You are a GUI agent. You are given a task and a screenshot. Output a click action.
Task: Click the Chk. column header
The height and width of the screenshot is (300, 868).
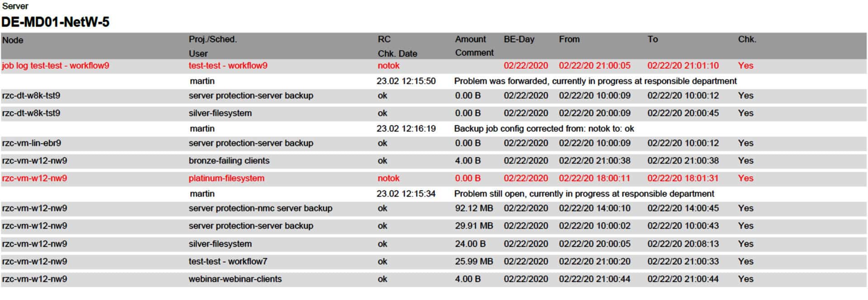[747, 39]
